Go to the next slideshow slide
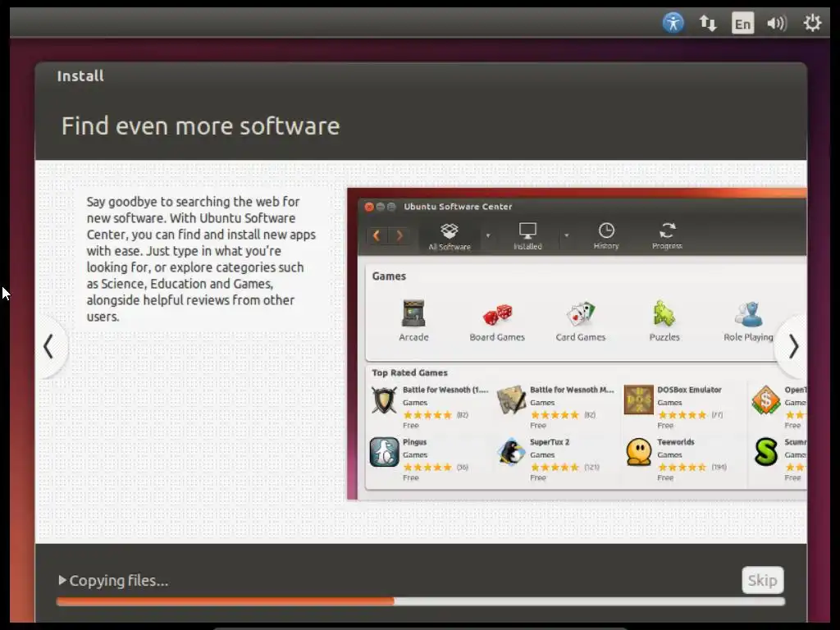This screenshot has height=630, width=840. [793, 347]
